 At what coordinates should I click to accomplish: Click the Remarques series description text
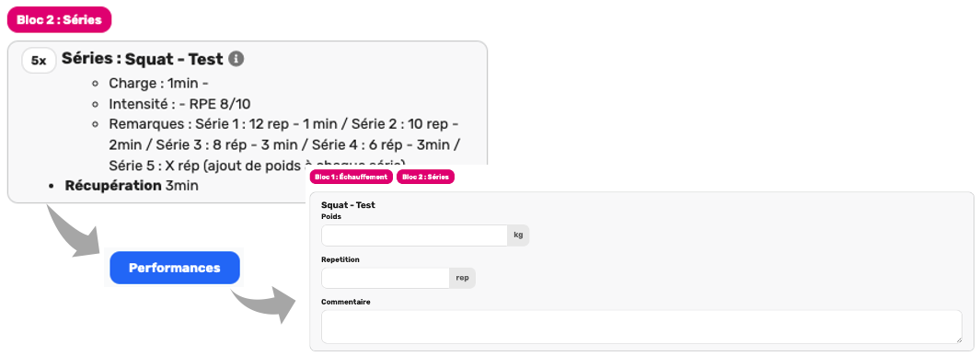(x=285, y=145)
